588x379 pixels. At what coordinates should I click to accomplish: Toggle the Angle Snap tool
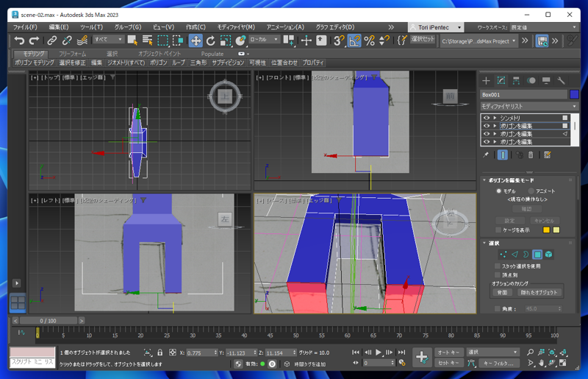point(354,40)
